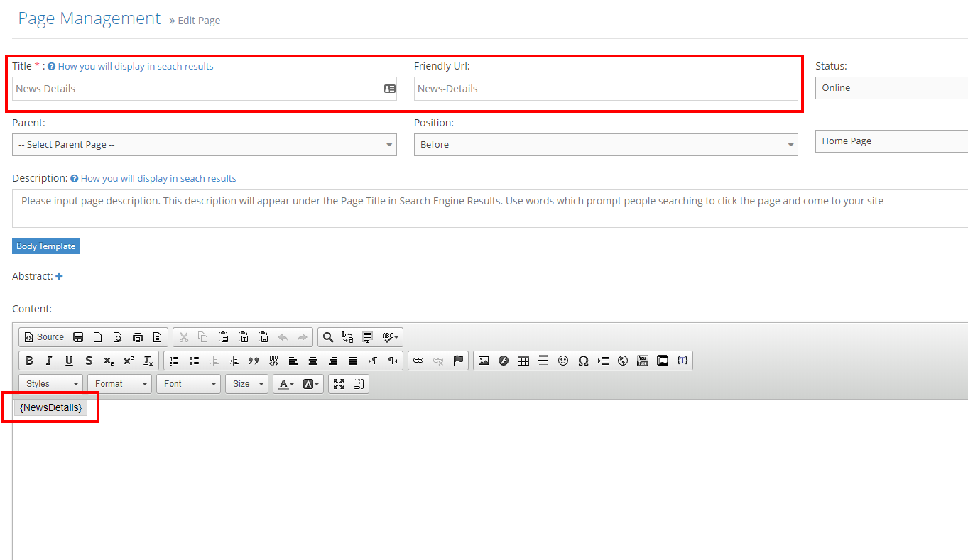
Task: Open the Styles dropdown
Action: click(x=50, y=384)
